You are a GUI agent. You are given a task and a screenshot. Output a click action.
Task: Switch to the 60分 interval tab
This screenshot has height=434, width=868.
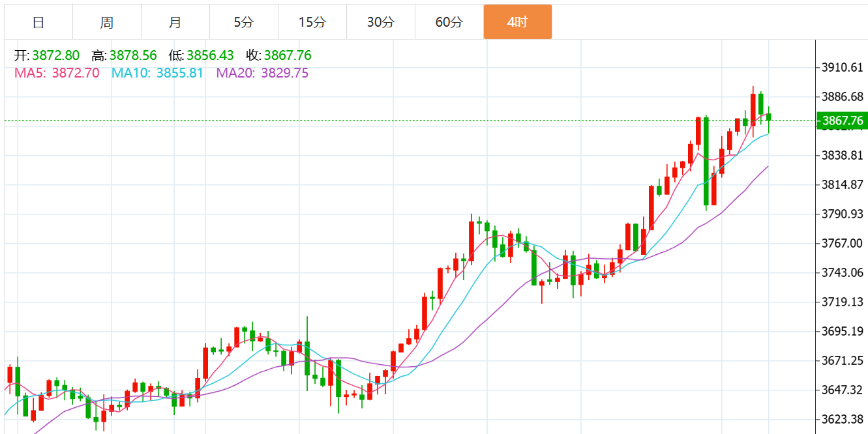tap(449, 22)
